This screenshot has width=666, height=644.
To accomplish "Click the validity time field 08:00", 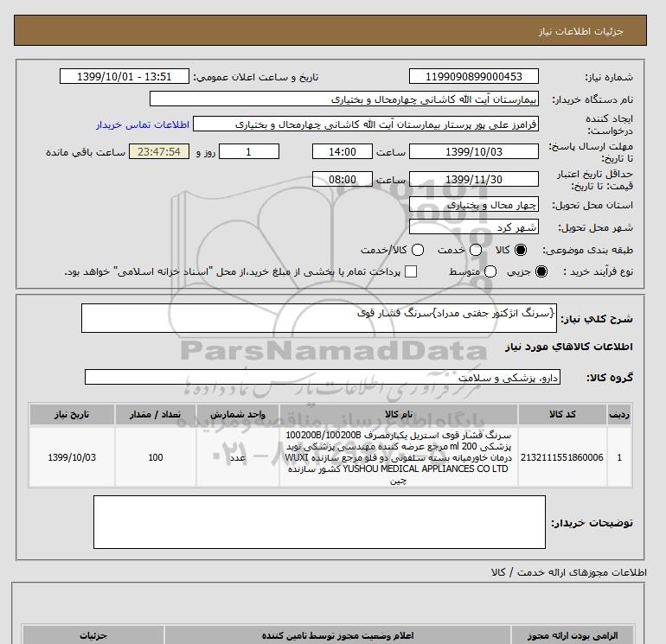I will click(343, 180).
